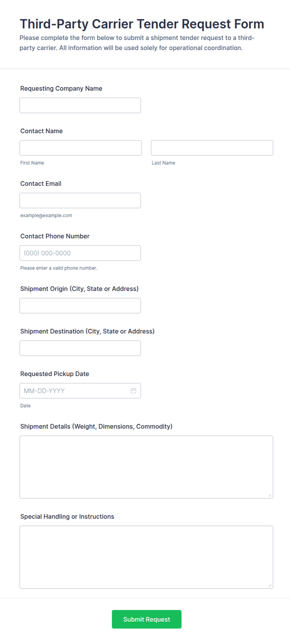The width and height of the screenshot is (290, 644).
Task: Click inside Special Handling or Instructions textarea
Action: point(146,557)
